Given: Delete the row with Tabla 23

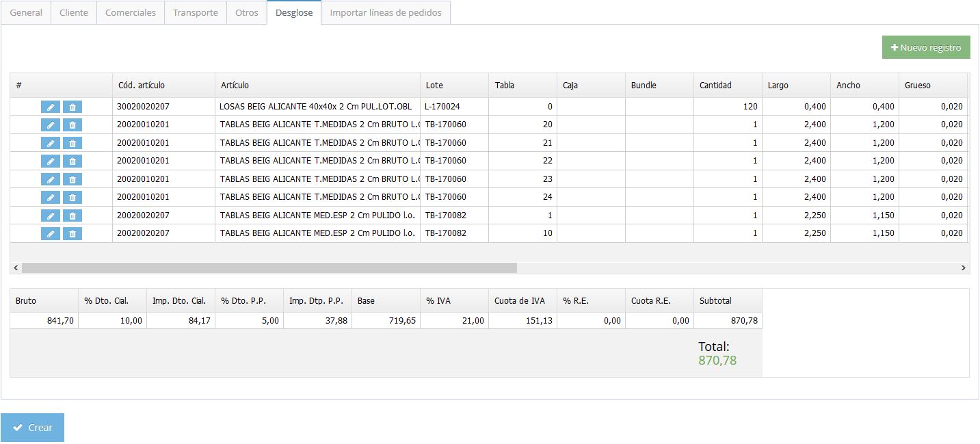Looking at the screenshot, I should (72, 179).
